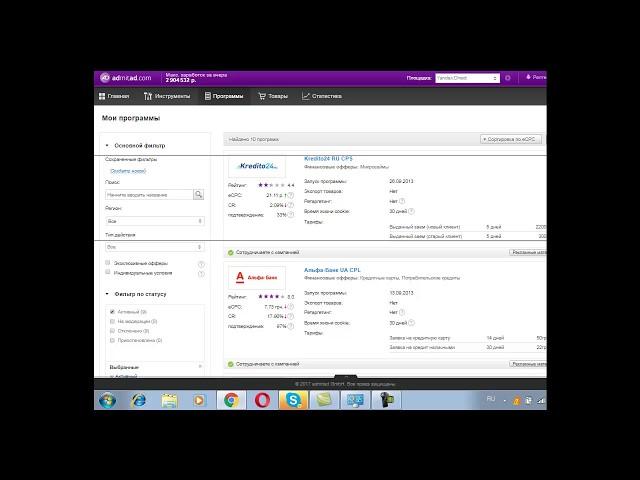Click the help icon beside Kredito24 eCPC value
The width and height of the screenshot is (640, 480).
[291, 196]
